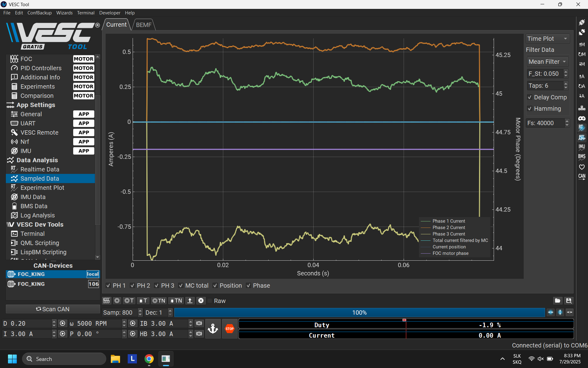This screenshot has width=588, height=368.
Task: Open the Time Plot dropdown
Action: pyautogui.click(x=548, y=39)
